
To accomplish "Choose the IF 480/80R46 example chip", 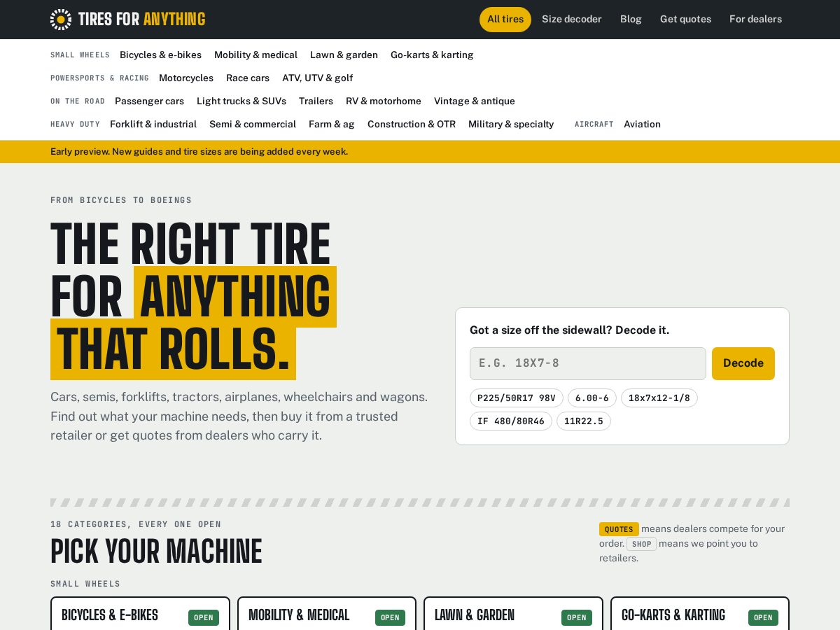I will (x=511, y=421).
